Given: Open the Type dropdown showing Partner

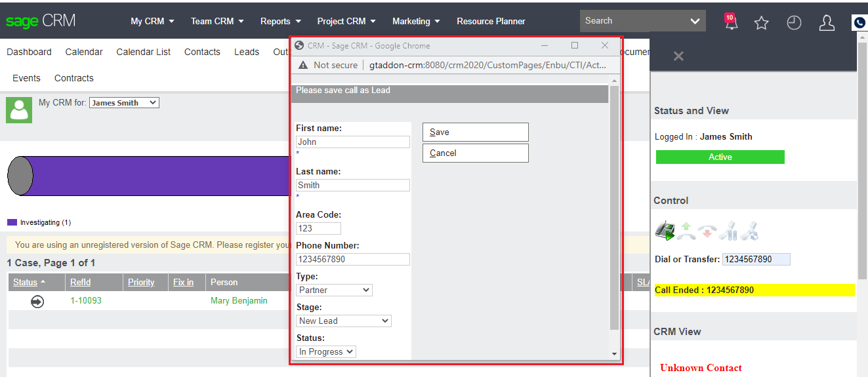Looking at the screenshot, I should (x=334, y=290).
